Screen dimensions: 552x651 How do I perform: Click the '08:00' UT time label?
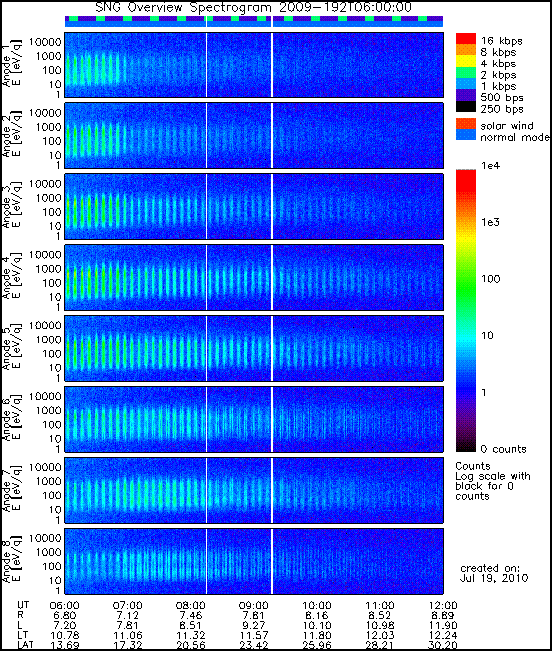(191, 605)
